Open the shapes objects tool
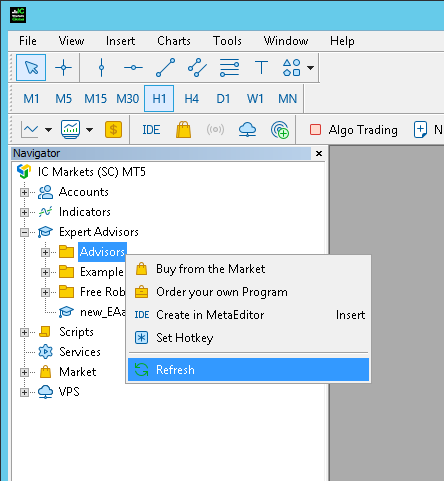 pos(292,68)
